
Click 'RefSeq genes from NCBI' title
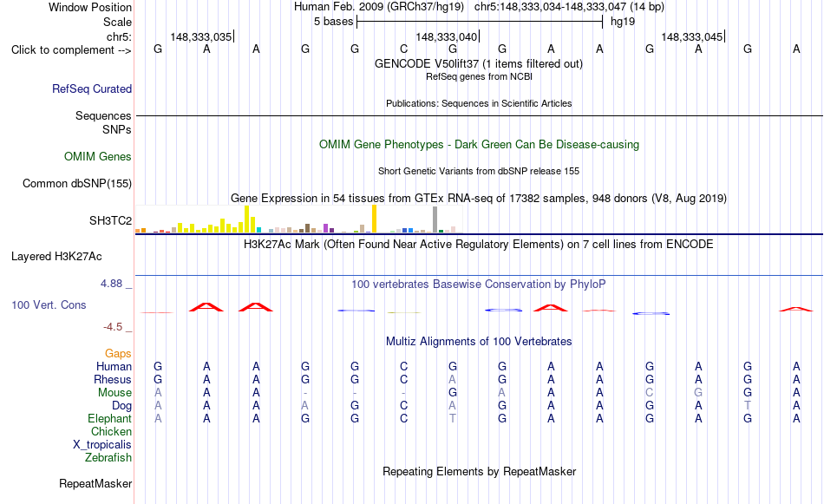pyautogui.click(x=479, y=76)
